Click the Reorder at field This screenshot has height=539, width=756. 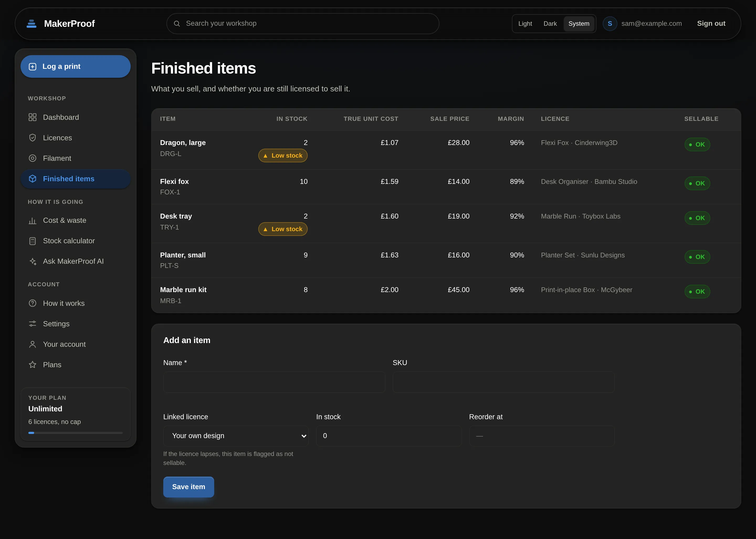click(542, 436)
